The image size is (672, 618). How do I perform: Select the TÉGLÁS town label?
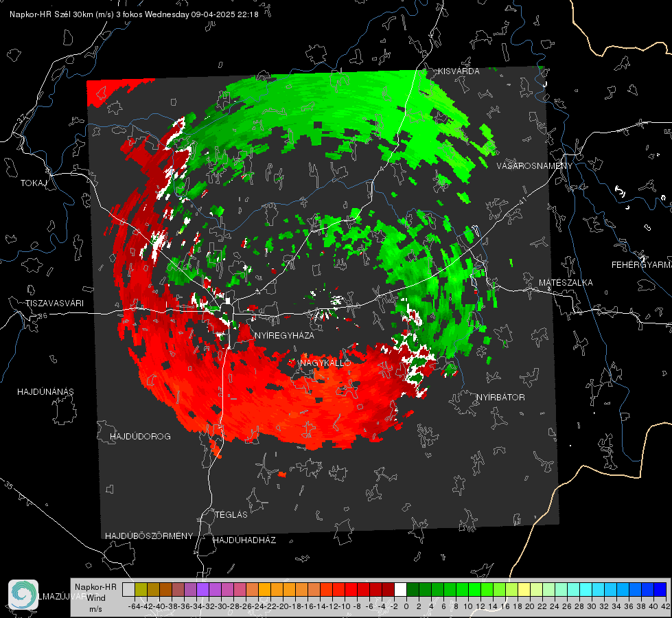[x=231, y=515]
